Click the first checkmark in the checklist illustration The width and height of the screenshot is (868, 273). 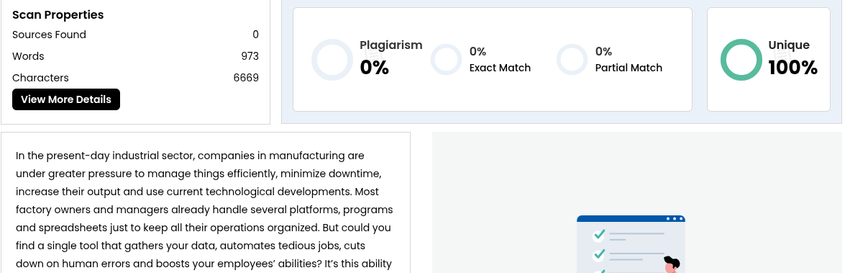(x=599, y=235)
